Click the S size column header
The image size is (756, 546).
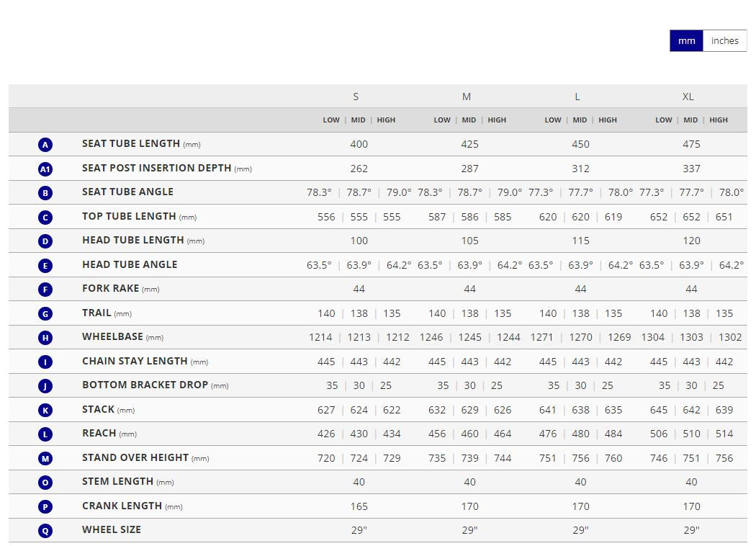pyautogui.click(x=356, y=97)
